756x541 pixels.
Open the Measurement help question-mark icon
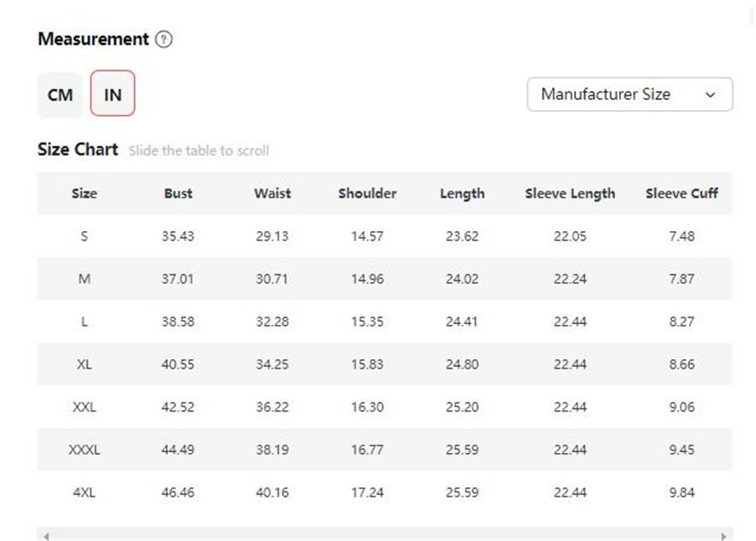pos(163,39)
